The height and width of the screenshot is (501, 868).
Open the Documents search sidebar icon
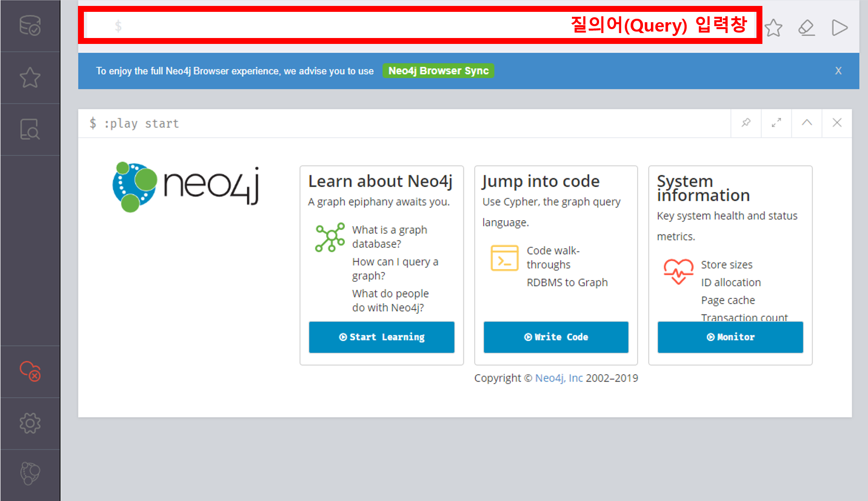click(x=30, y=129)
